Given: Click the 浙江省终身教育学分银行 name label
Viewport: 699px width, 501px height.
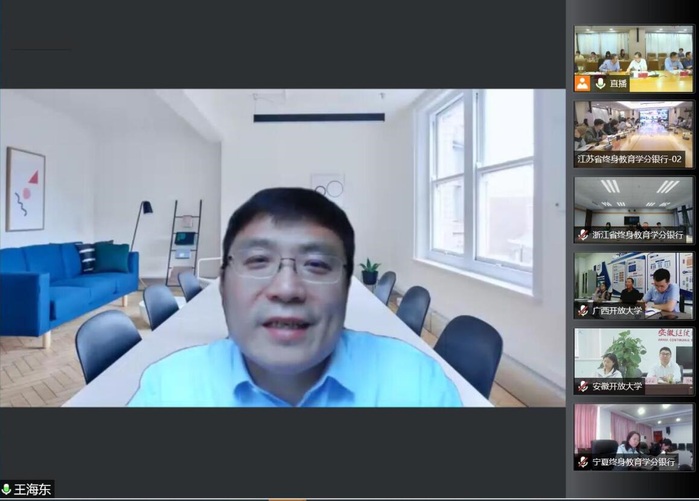Looking at the screenshot, I should (x=640, y=235).
